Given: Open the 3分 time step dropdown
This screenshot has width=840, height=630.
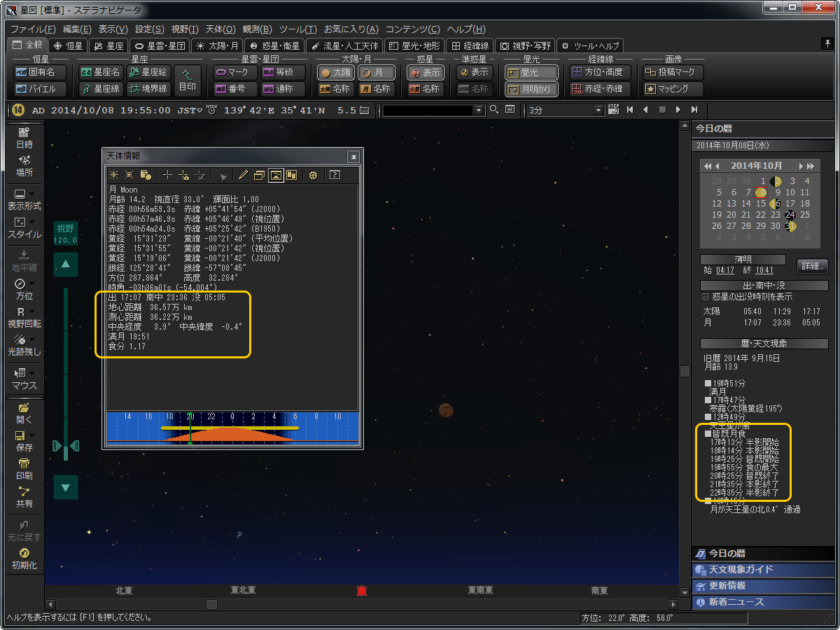Looking at the screenshot, I should pos(598,111).
